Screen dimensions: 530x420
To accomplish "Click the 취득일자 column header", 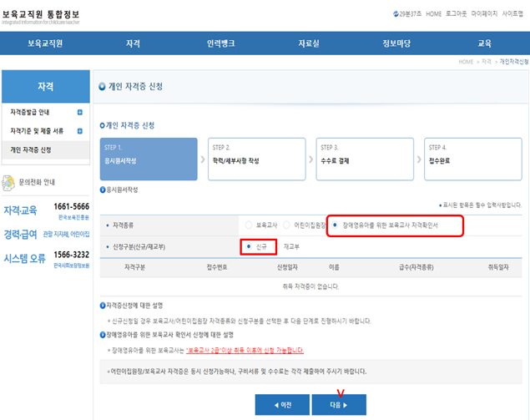I will click(x=498, y=267).
